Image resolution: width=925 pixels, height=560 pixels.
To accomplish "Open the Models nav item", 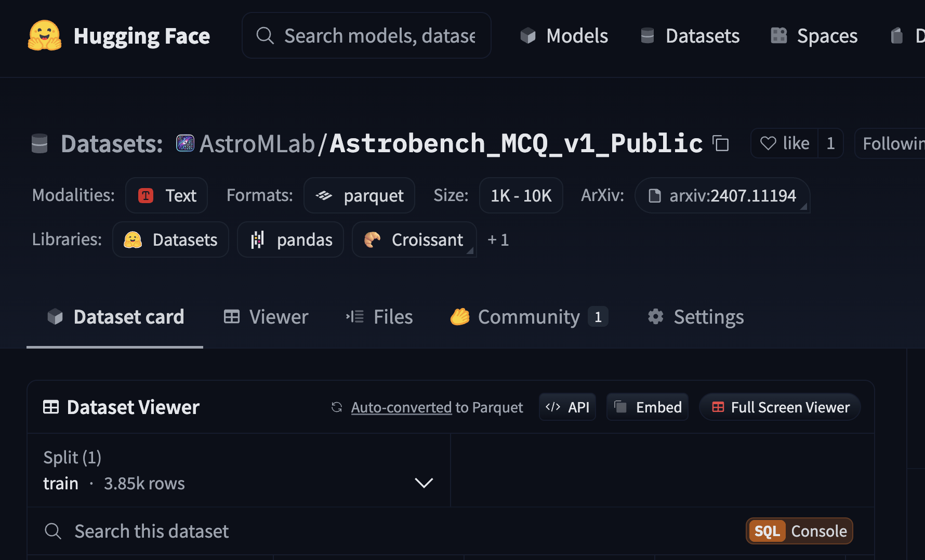I will pyautogui.click(x=564, y=36).
